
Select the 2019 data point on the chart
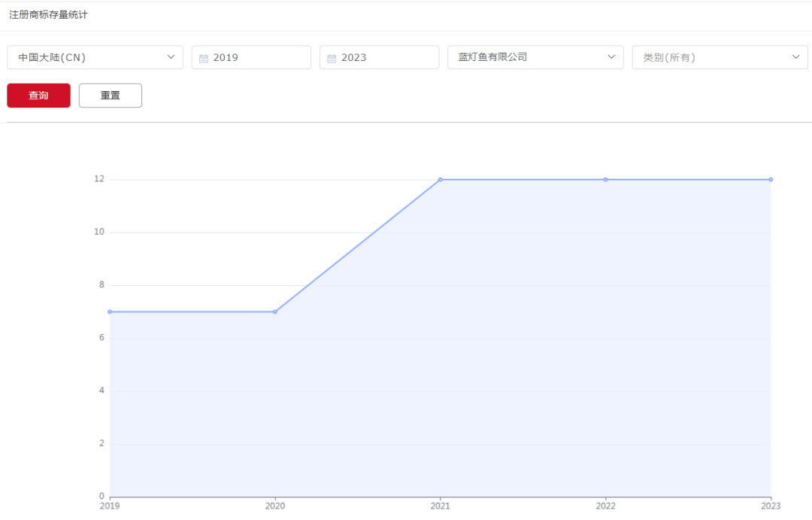pyautogui.click(x=110, y=312)
